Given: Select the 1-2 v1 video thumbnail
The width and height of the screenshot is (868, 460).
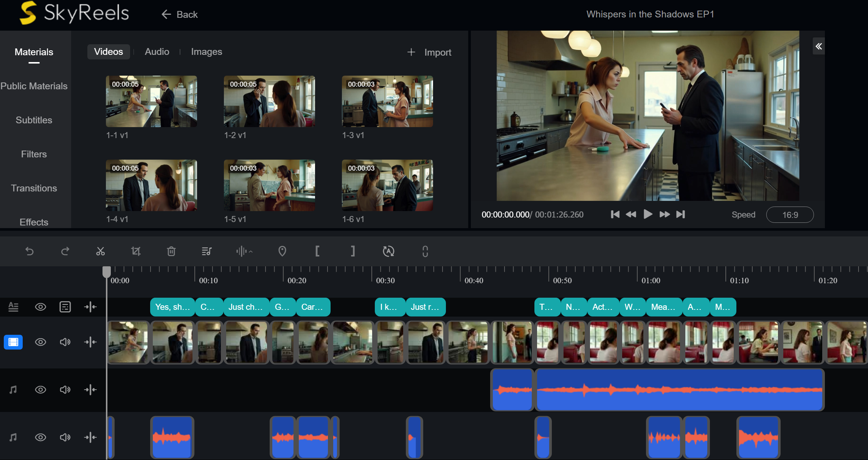Looking at the screenshot, I should 269,101.
